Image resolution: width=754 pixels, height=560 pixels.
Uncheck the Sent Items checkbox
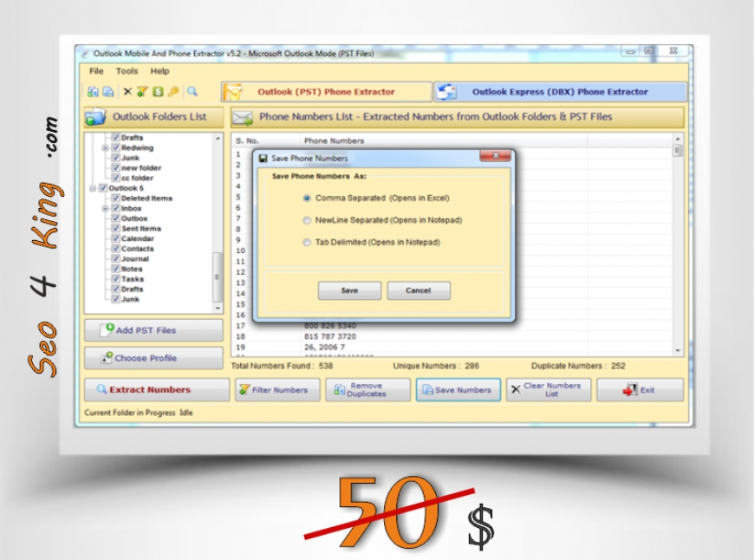(x=115, y=229)
